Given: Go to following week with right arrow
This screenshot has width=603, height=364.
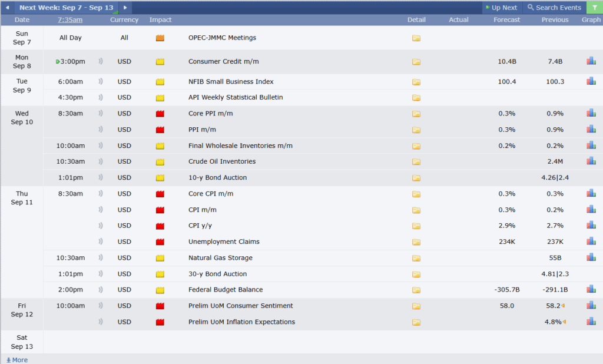Looking at the screenshot, I should point(125,7).
